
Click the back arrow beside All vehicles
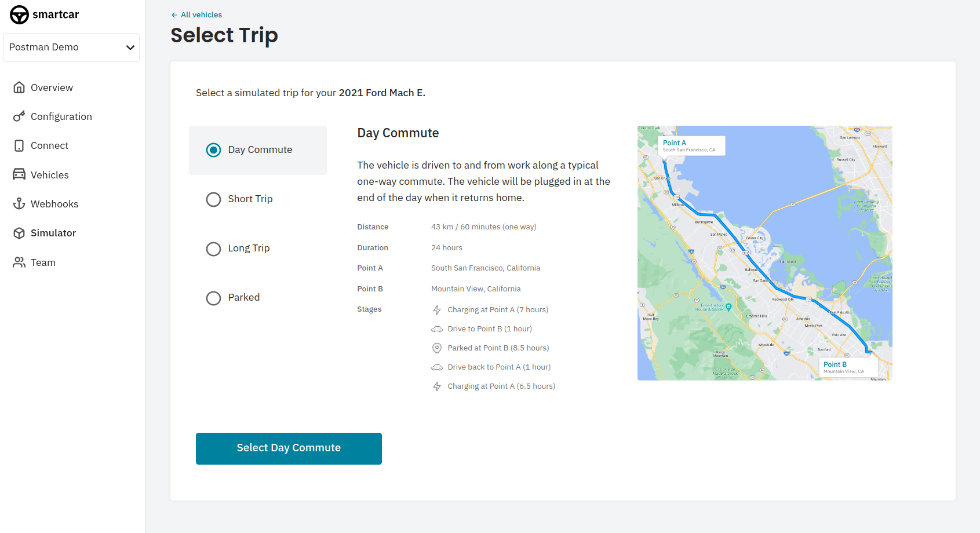pos(174,15)
